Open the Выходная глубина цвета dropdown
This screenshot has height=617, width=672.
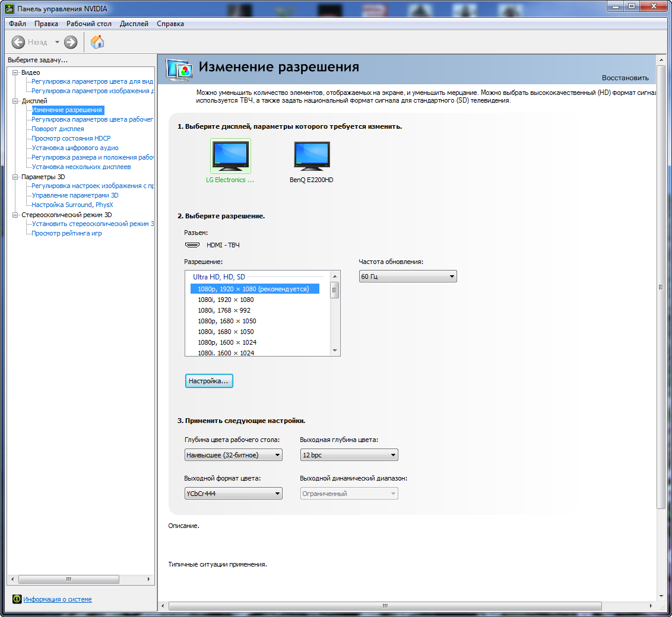348,455
